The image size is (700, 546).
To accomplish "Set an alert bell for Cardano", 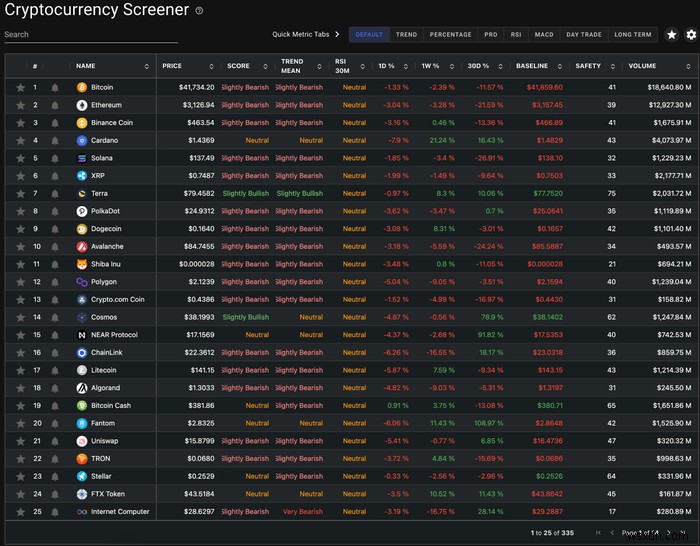I will [x=55, y=141].
